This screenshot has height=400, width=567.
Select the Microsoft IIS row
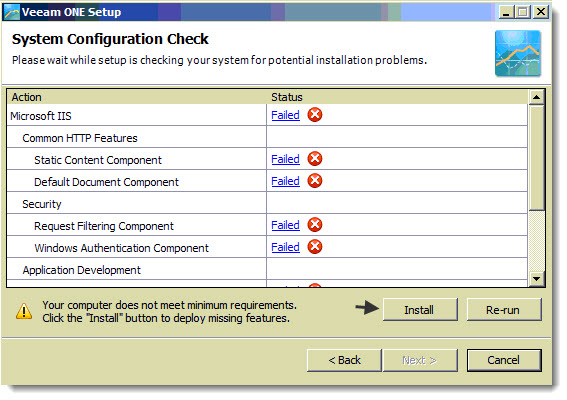tap(267, 116)
